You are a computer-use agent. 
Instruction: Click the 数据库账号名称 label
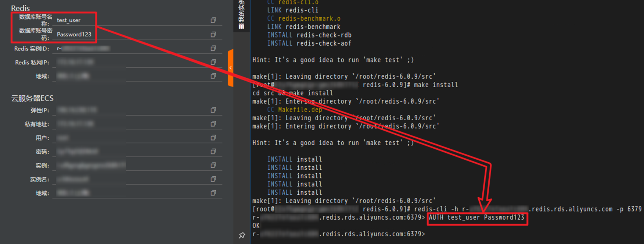pyautogui.click(x=35, y=20)
